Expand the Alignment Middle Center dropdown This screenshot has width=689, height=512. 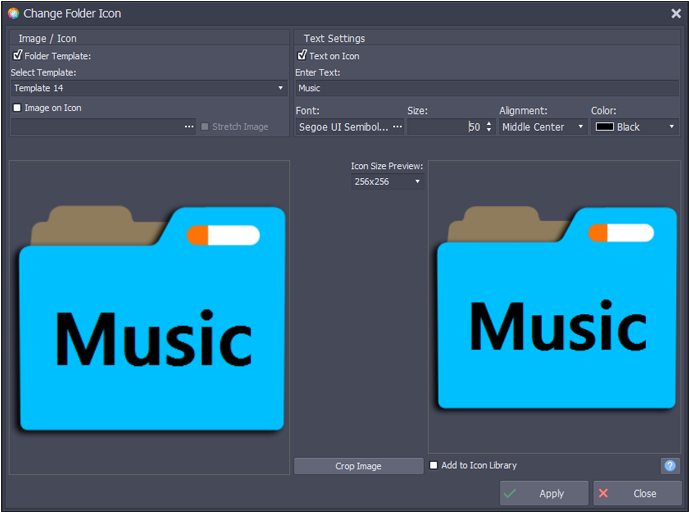(x=543, y=127)
